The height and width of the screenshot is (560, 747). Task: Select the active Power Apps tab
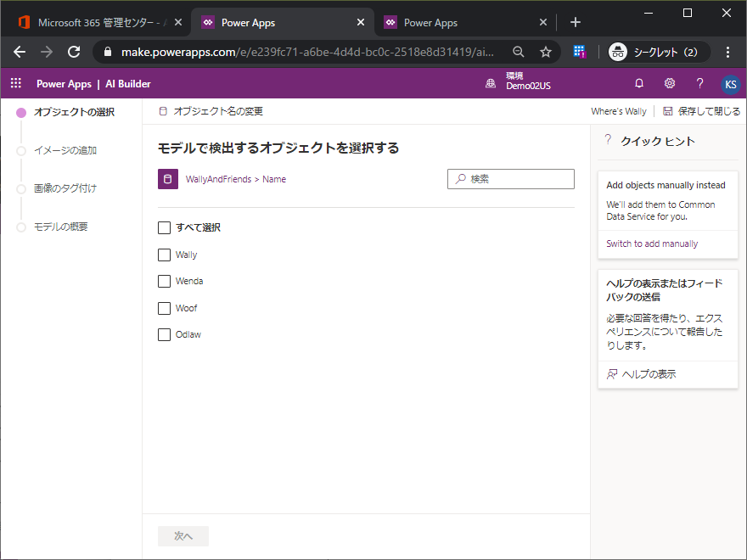pos(281,22)
